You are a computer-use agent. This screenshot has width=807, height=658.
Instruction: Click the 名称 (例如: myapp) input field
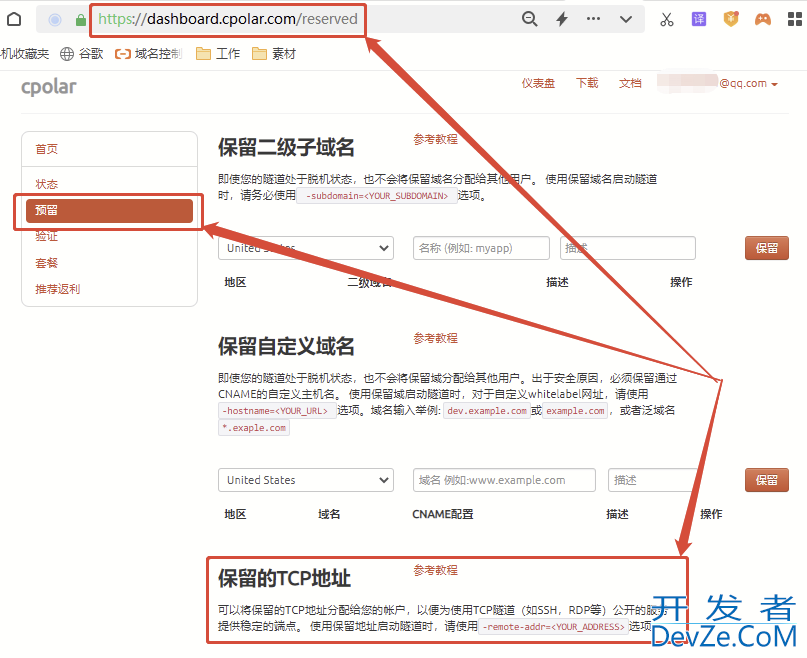coord(481,248)
